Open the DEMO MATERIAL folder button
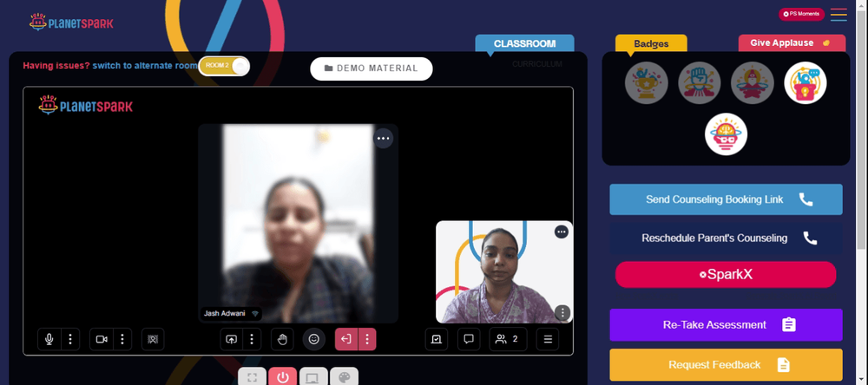The height and width of the screenshot is (385, 868). [x=371, y=69]
